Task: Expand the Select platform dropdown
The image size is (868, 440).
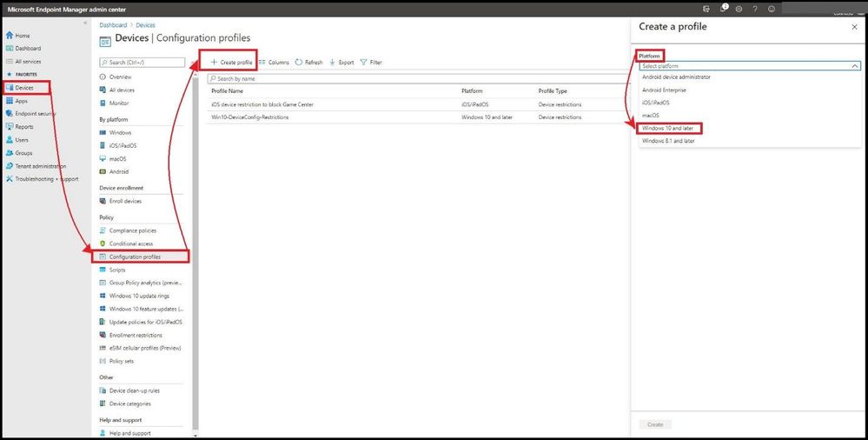Action: 750,66
